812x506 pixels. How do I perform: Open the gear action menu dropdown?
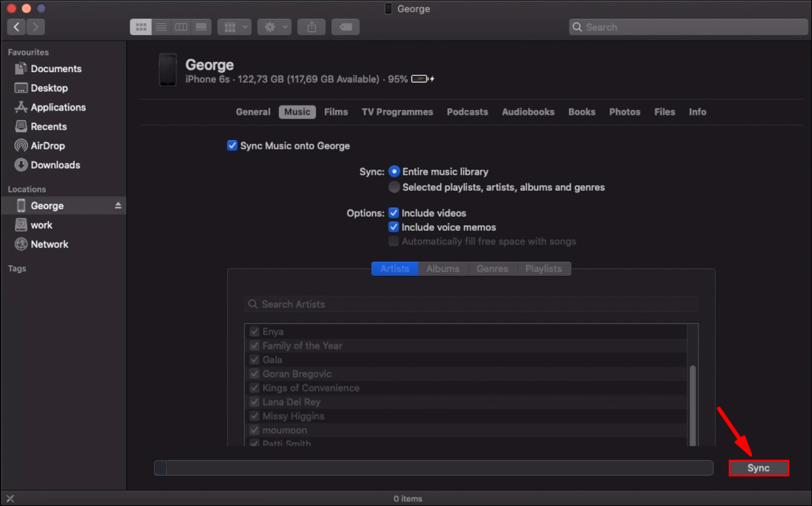(274, 27)
